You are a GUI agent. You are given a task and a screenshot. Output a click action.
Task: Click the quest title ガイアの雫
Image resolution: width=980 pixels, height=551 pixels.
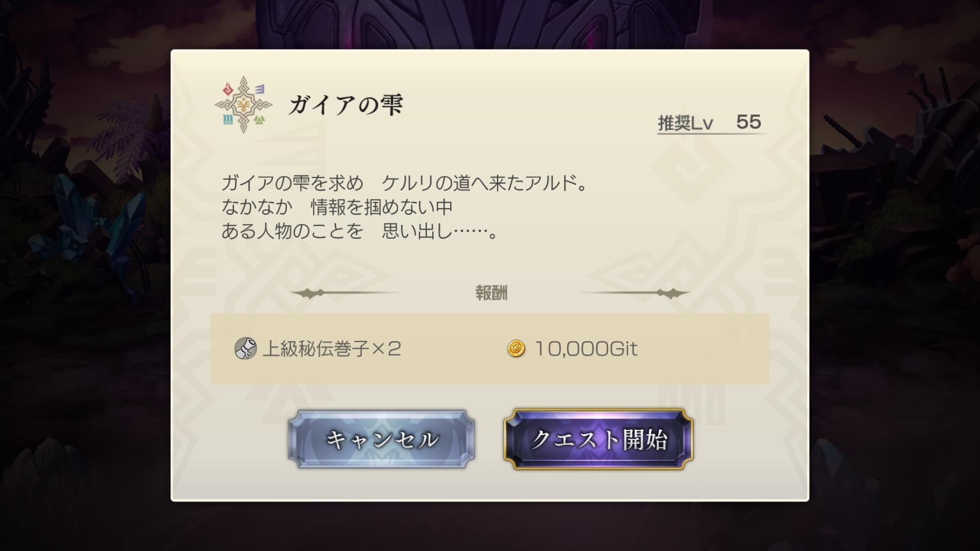(x=346, y=105)
